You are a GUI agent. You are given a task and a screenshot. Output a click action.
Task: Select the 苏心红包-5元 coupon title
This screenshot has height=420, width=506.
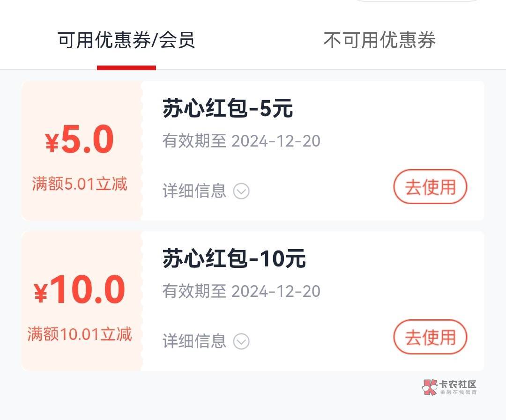click(x=228, y=109)
